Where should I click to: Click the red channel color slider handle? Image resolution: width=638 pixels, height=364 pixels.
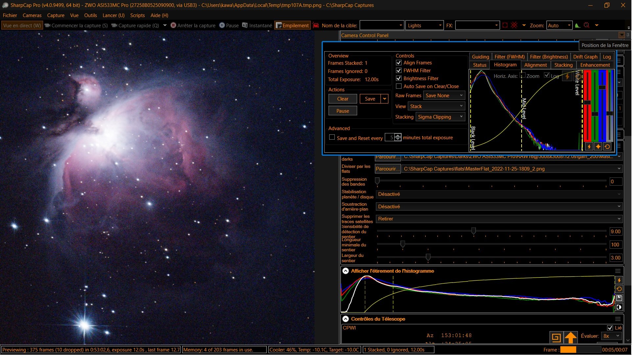pos(587,102)
